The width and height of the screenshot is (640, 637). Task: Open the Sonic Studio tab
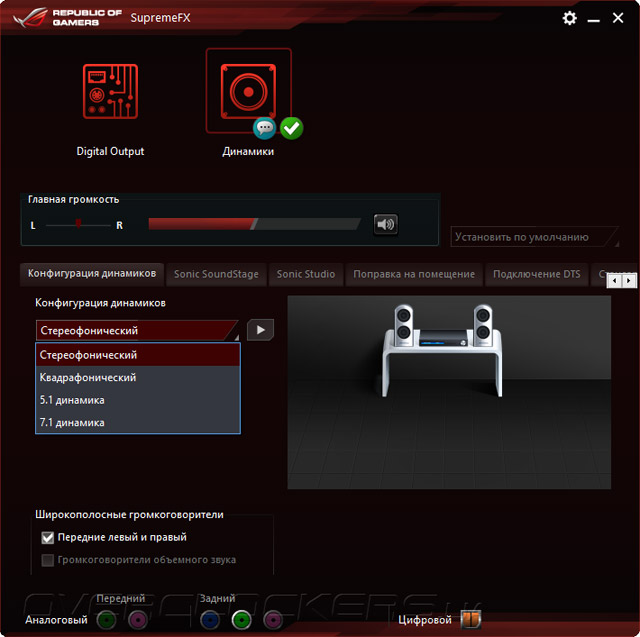(306, 274)
